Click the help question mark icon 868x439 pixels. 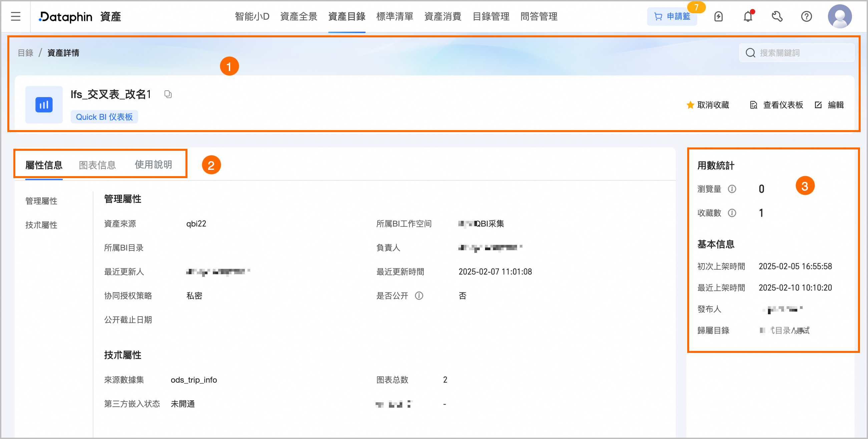point(806,16)
